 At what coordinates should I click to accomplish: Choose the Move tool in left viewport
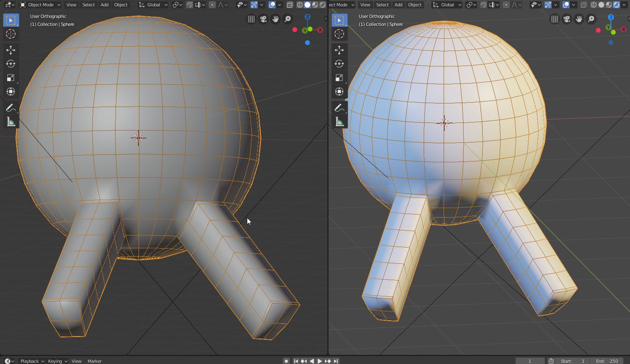coord(11,50)
